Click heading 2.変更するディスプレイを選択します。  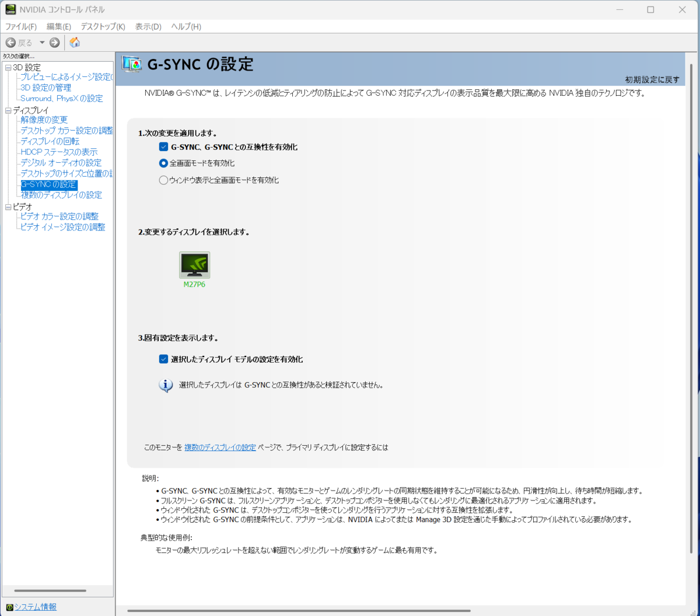(x=194, y=232)
